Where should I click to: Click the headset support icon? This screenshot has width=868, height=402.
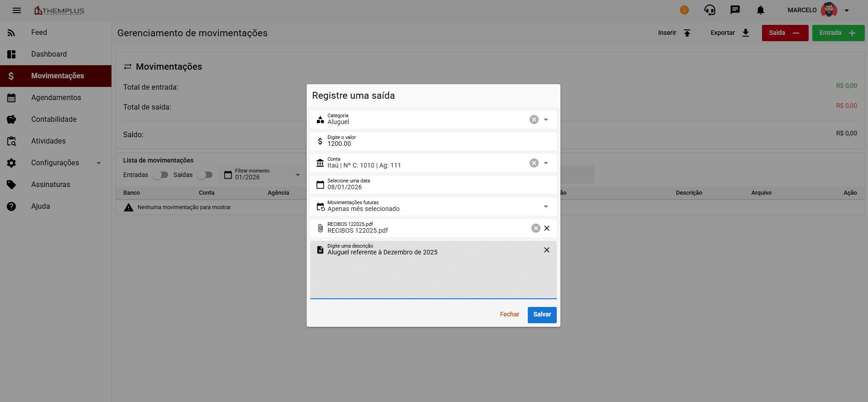tap(709, 10)
